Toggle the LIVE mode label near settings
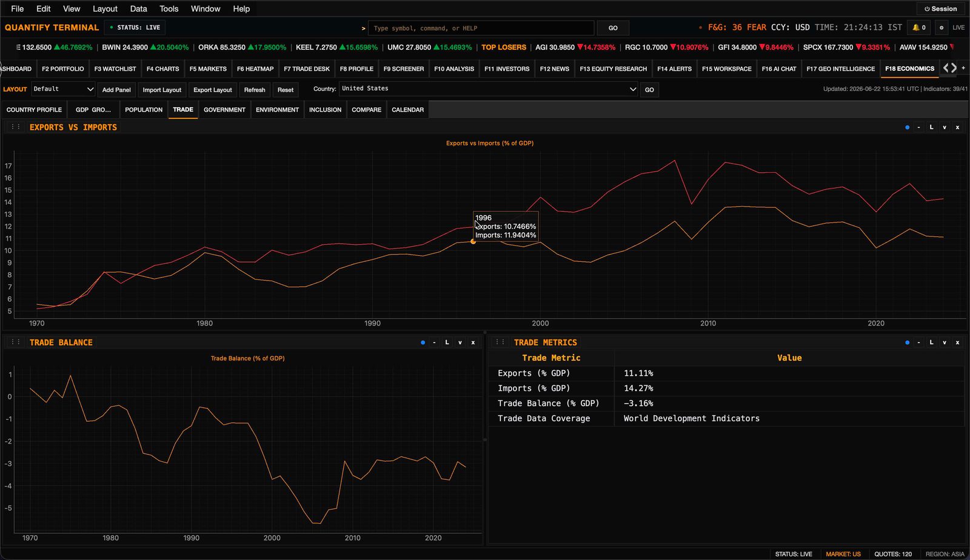 958,27
